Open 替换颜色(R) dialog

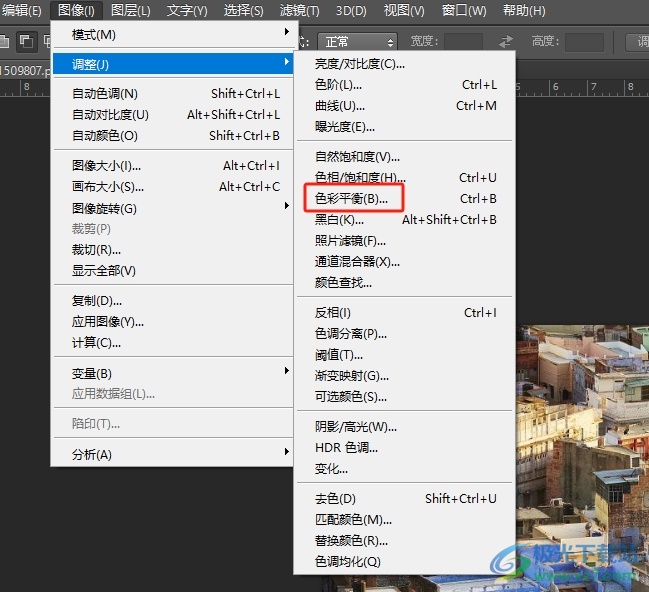(x=405, y=541)
